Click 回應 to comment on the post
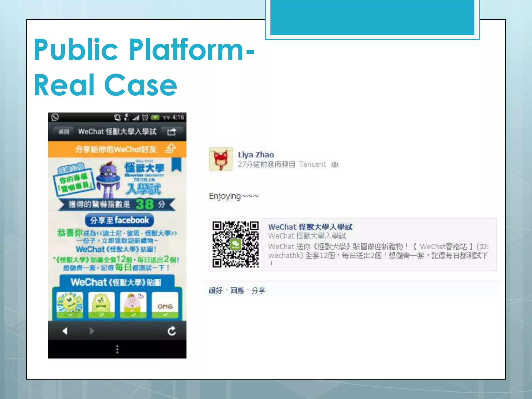The image size is (532, 399). (237, 290)
